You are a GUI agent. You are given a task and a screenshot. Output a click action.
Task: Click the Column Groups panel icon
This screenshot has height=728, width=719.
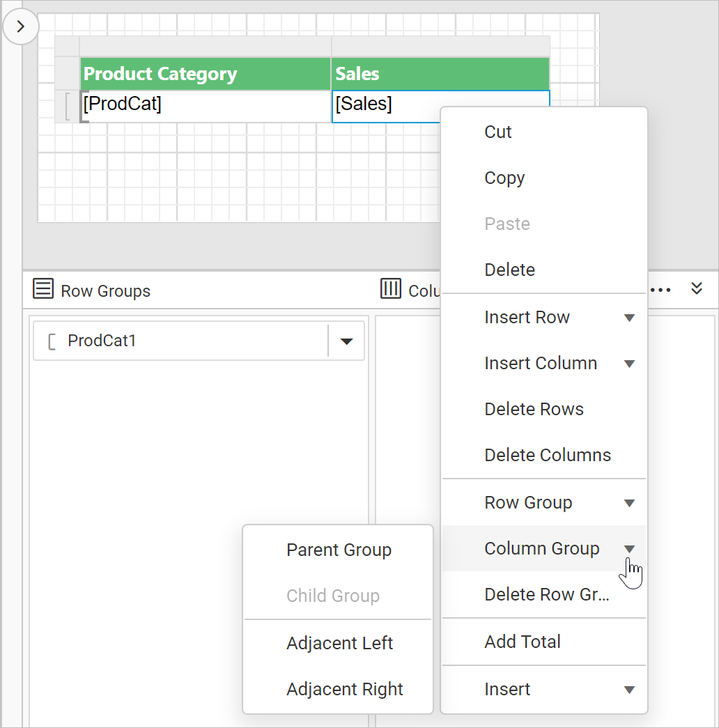pos(391,289)
